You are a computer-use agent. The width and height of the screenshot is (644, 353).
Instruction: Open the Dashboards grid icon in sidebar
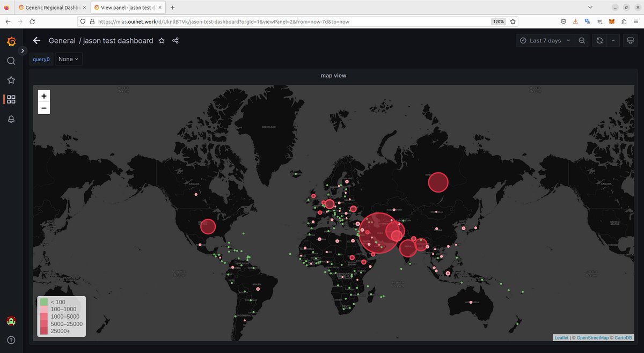tap(11, 99)
